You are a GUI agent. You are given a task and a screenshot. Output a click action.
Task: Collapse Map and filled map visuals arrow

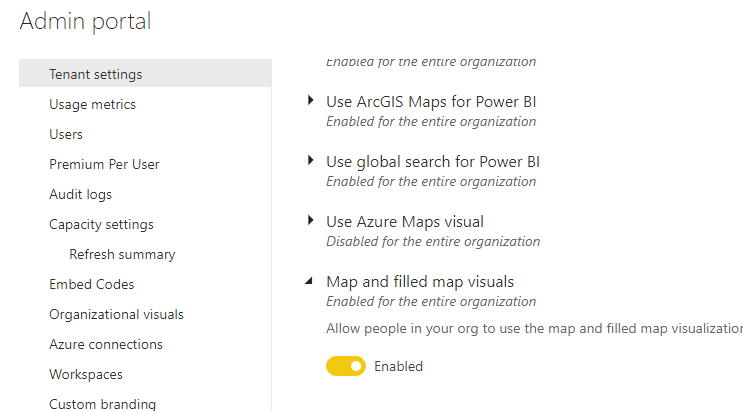(x=309, y=281)
